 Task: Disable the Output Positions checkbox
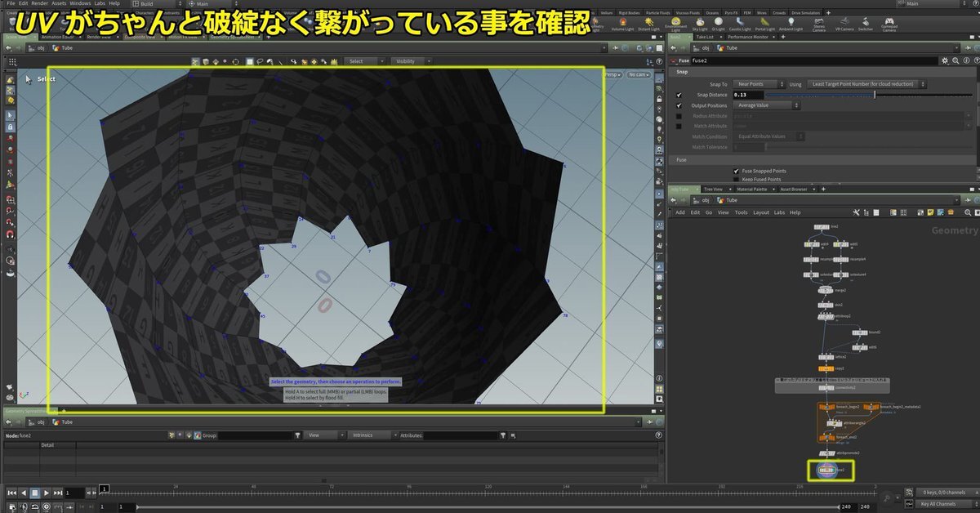(679, 105)
